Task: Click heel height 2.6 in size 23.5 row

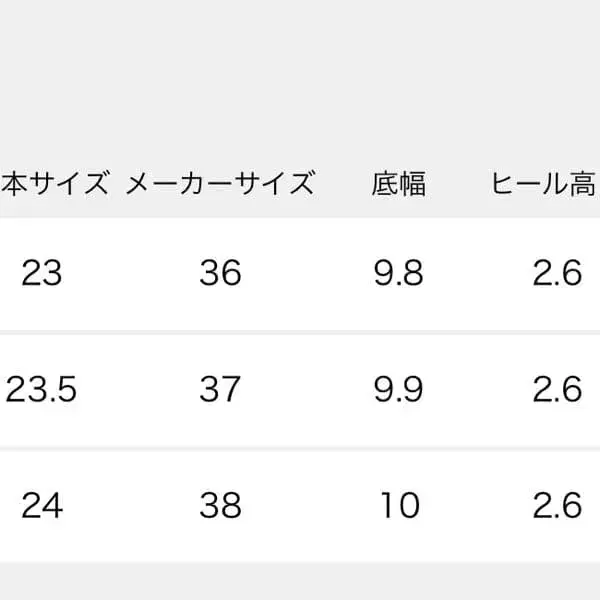Action: click(x=557, y=389)
